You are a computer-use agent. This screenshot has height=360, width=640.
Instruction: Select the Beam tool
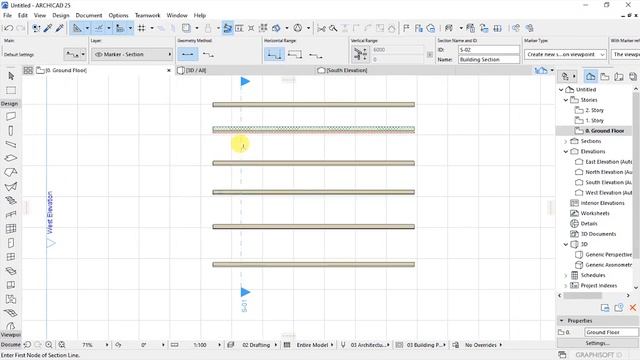pyautogui.click(x=11, y=144)
